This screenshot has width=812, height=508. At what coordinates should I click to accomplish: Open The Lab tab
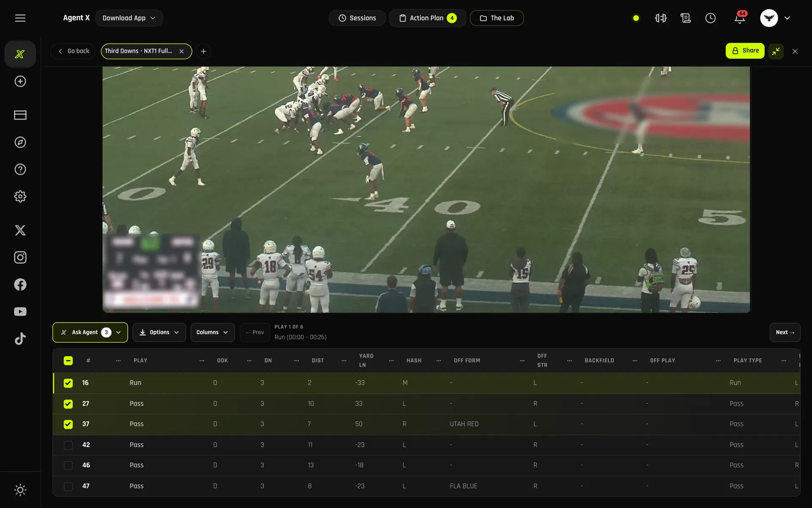497,18
